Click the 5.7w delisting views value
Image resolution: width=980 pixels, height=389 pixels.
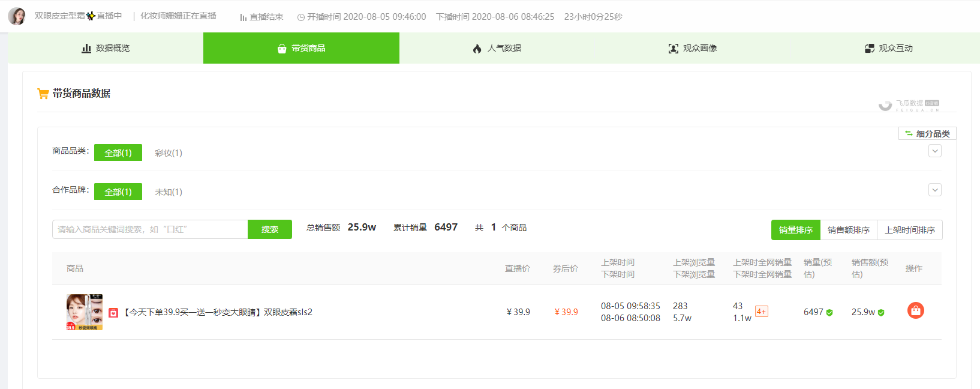[682, 318]
